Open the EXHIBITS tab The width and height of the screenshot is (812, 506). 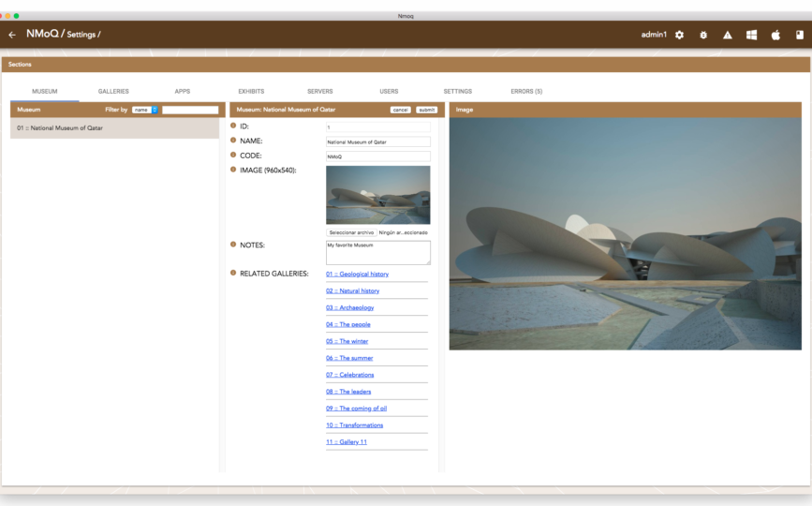251,91
